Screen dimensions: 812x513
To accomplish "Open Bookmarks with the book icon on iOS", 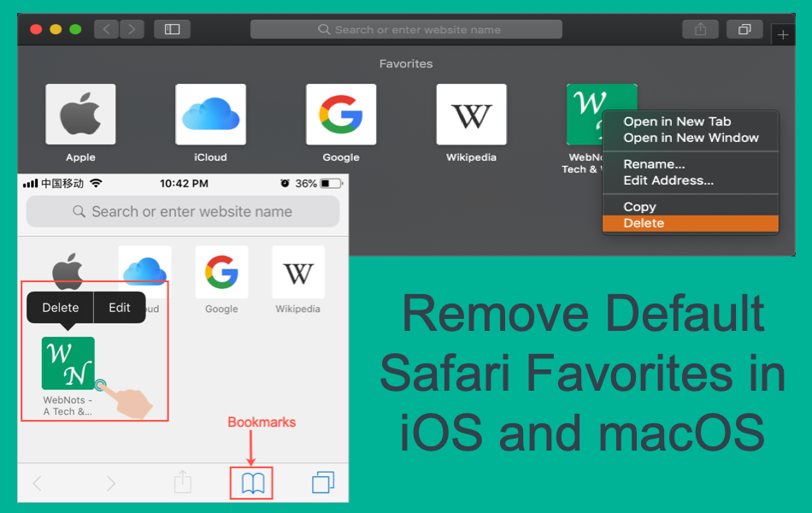I will click(x=253, y=483).
